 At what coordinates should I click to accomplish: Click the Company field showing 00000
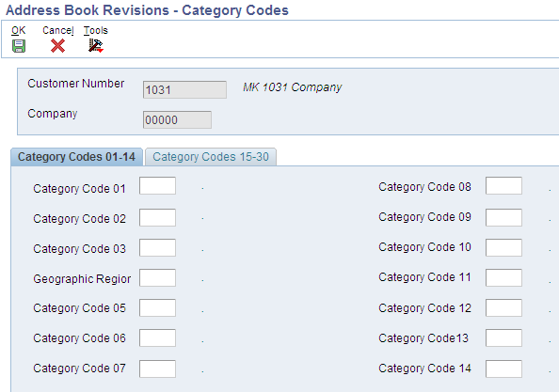(x=177, y=120)
